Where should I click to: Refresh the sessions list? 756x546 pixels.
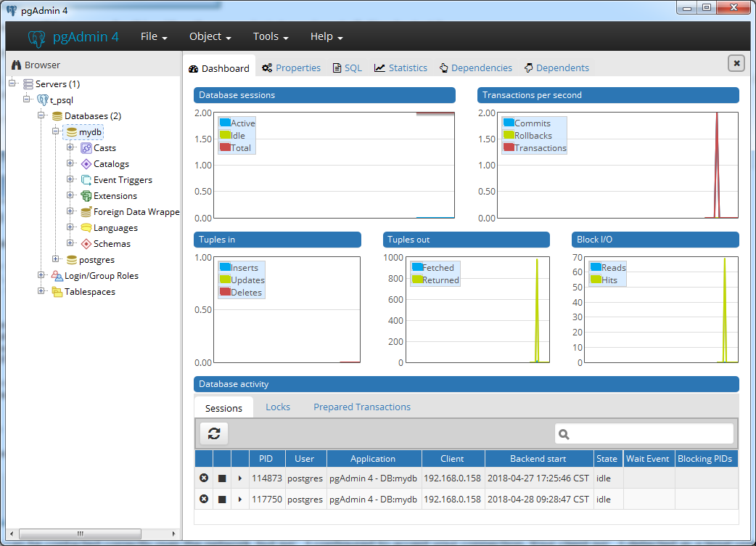214,433
